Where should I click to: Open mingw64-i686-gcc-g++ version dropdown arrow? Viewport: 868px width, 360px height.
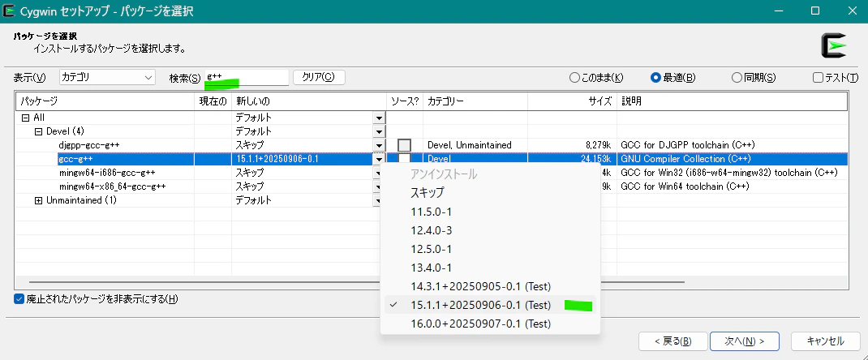[377, 173]
